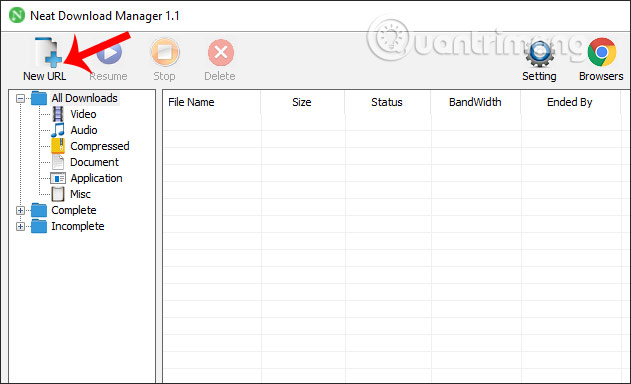This screenshot has width=631, height=384.
Task: Select the Compressed category label
Action: point(100,146)
